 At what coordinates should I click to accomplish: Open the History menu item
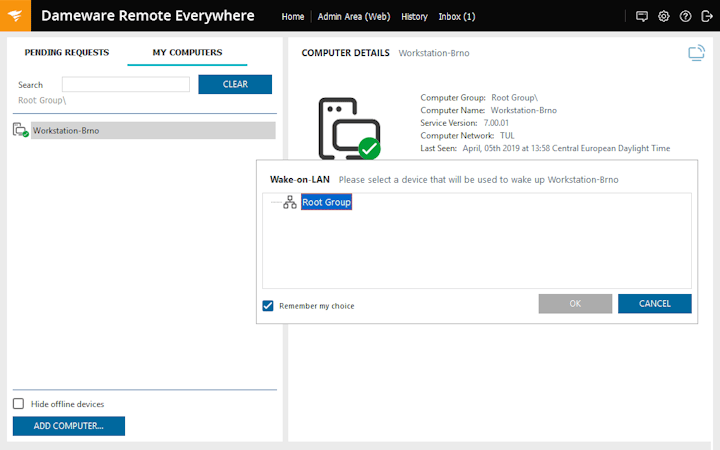(x=414, y=17)
